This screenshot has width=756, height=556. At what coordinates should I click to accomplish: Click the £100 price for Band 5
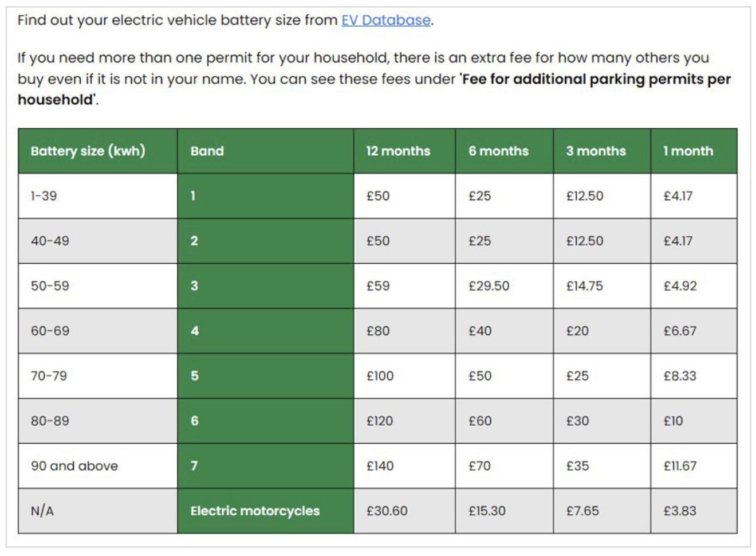coord(380,376)
